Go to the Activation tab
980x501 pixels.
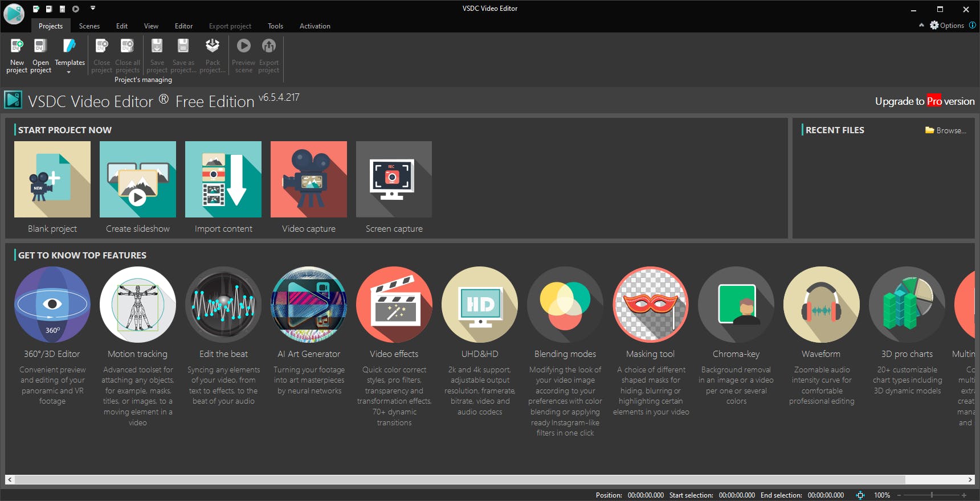point(315,26)
